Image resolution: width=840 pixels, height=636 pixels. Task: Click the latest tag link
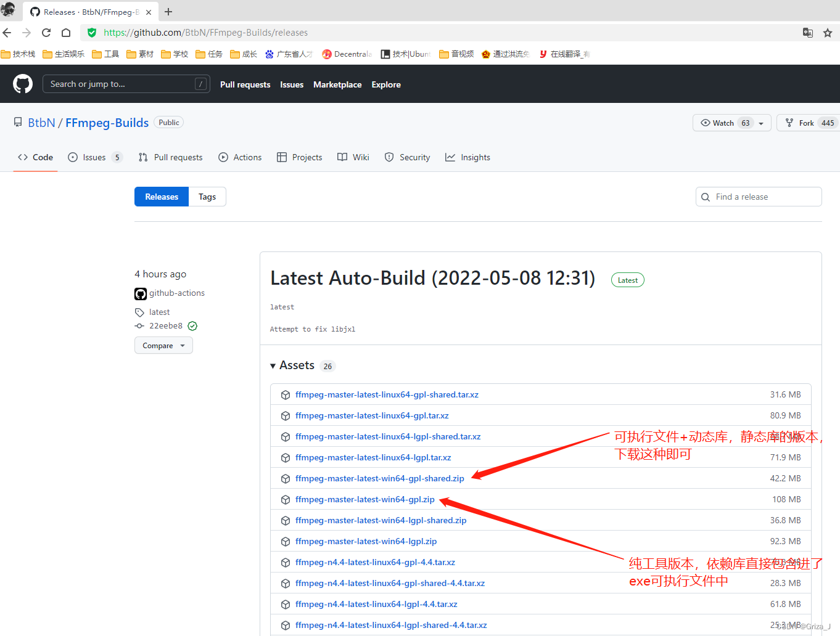159,312
